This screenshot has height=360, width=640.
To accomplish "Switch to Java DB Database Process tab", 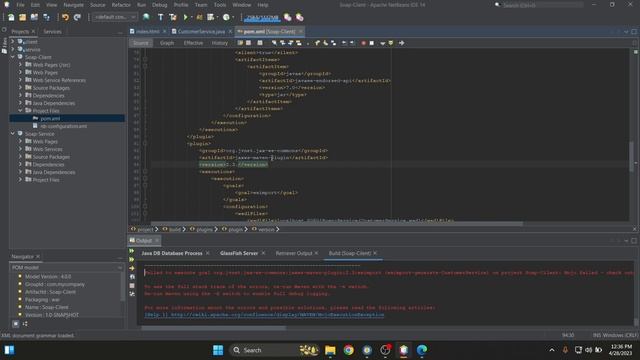I will [x=171, y=253].
